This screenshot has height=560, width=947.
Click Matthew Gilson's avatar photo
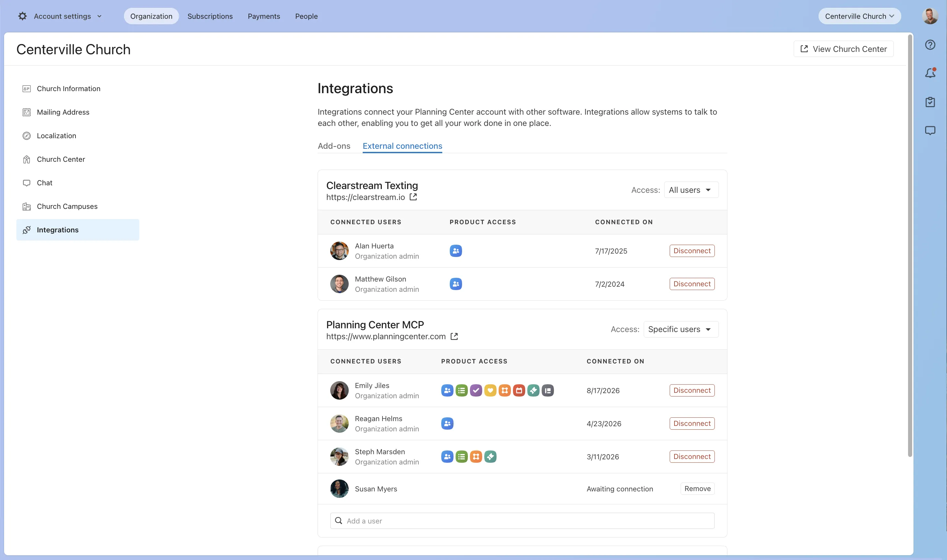(x=339, y=284)
